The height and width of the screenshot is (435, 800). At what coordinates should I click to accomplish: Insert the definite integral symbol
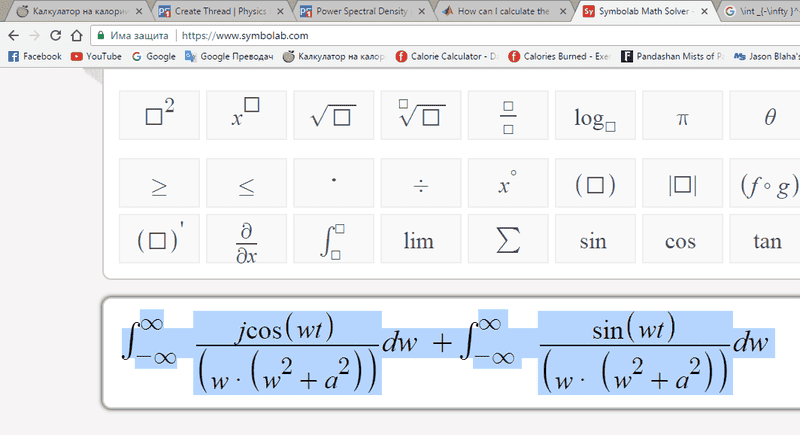(334, 240)
